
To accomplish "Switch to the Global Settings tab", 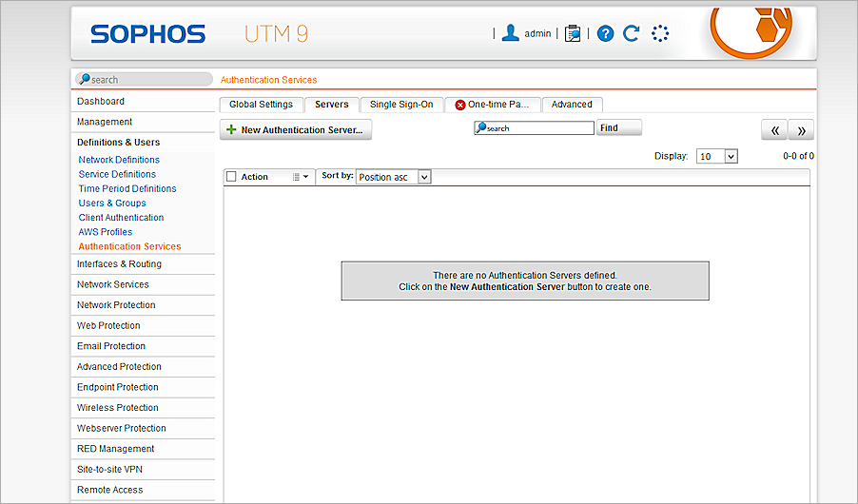I will [261, 105].
